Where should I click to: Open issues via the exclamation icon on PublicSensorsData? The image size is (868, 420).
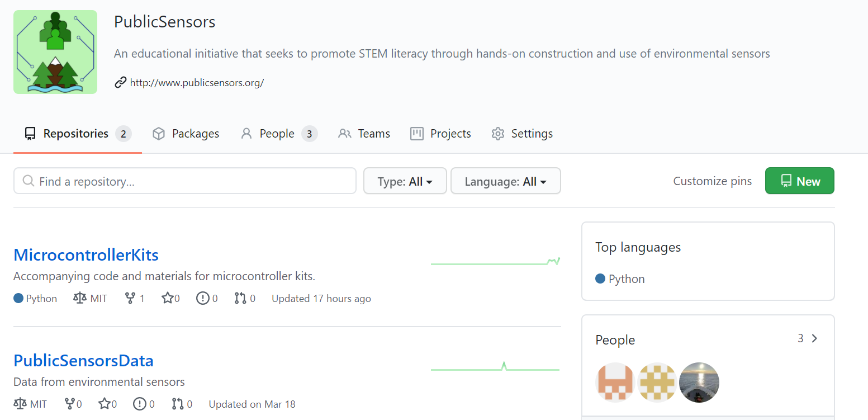[x=139, y=403]
